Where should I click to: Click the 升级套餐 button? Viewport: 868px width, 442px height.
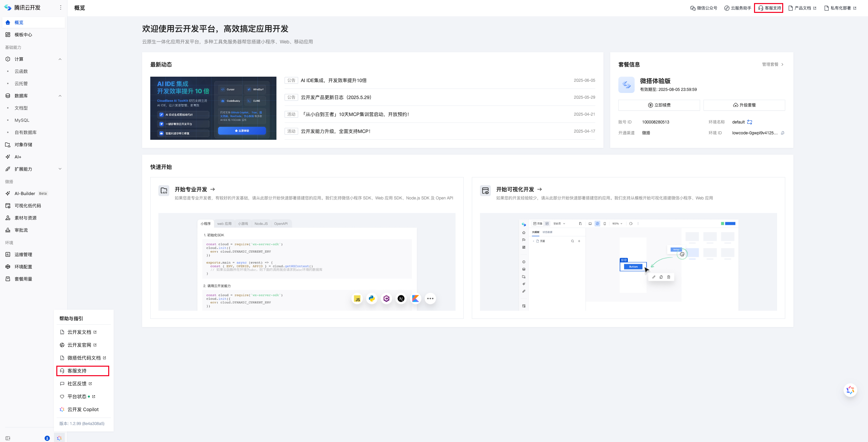tap(744, 105)
